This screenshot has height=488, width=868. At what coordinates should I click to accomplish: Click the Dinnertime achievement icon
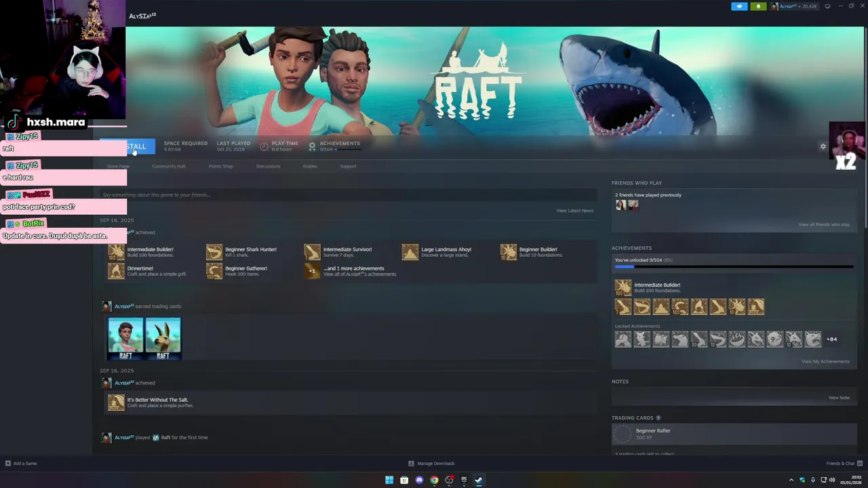[116, 271]
